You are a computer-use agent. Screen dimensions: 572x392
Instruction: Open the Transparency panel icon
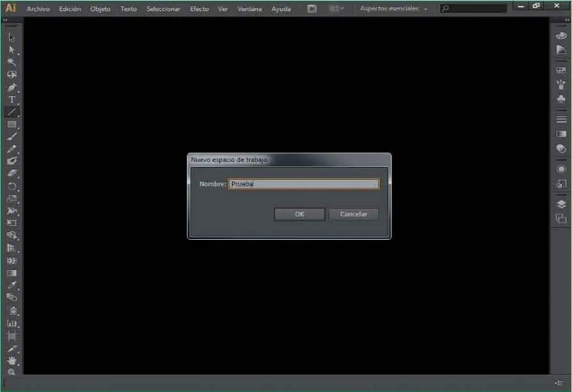coord(561,148)
